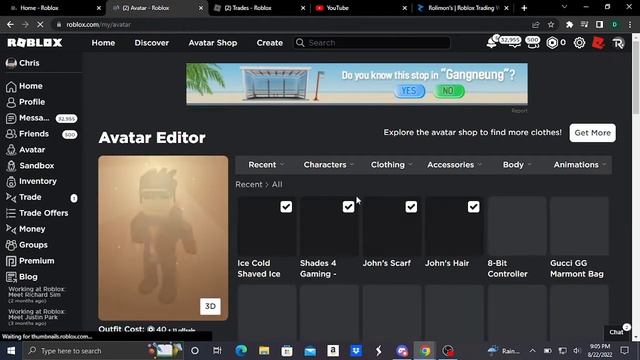Click YES on the Gangneung ad
This screenshot has width=640, height=360.
tap(409, 91)
